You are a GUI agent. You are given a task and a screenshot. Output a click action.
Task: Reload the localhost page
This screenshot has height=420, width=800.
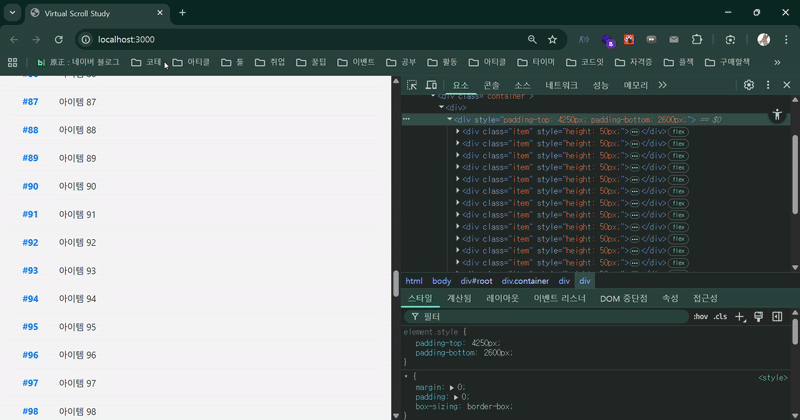point(59,39)
